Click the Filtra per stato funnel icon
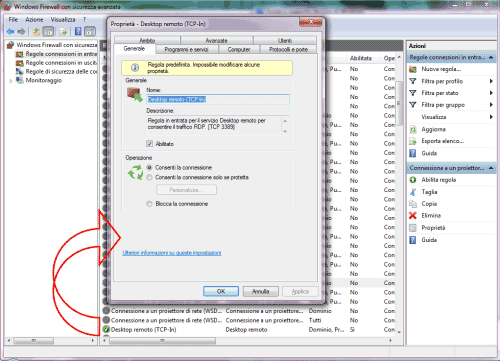 click(413, 93)
